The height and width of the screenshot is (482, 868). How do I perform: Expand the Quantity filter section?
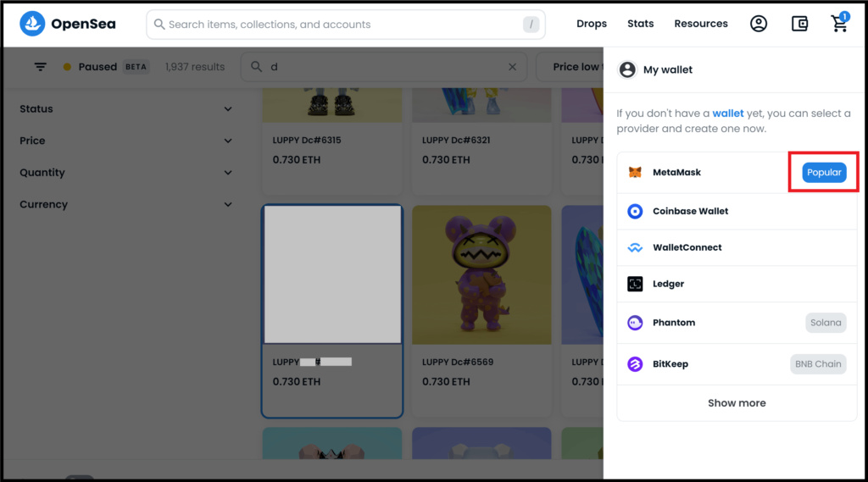125,173
